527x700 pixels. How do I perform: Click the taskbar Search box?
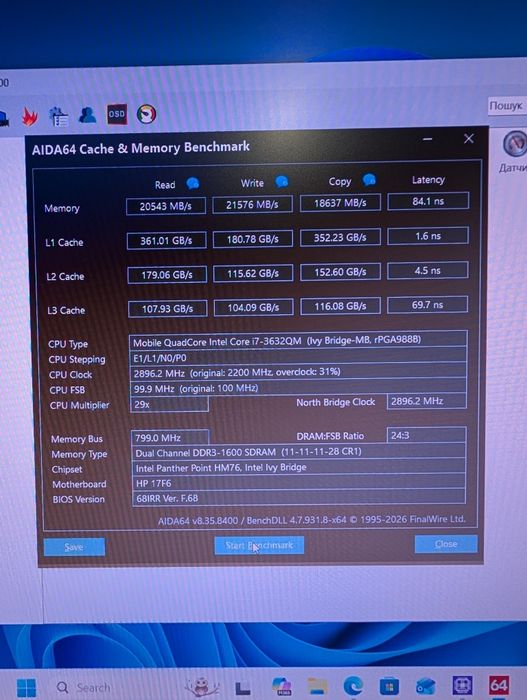(x=84, y=688)
